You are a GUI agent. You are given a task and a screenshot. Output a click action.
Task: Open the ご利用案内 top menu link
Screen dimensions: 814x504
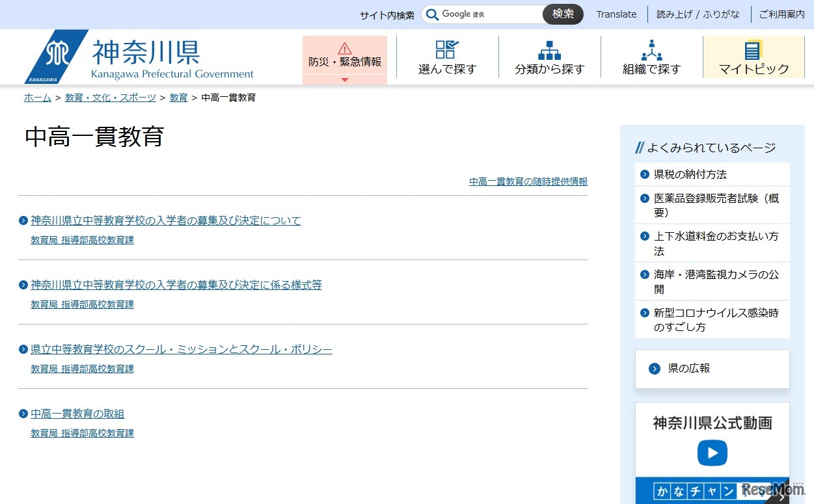(x=781, y=14)
